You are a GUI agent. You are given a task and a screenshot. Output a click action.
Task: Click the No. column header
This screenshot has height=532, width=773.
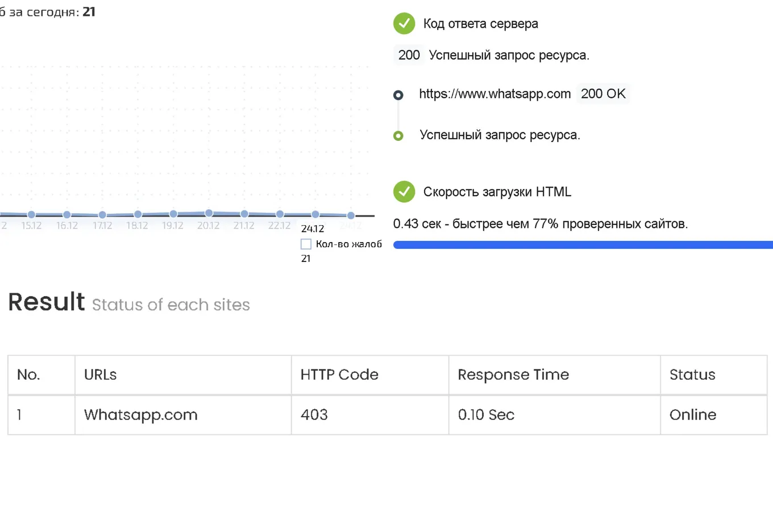(41, 375)
